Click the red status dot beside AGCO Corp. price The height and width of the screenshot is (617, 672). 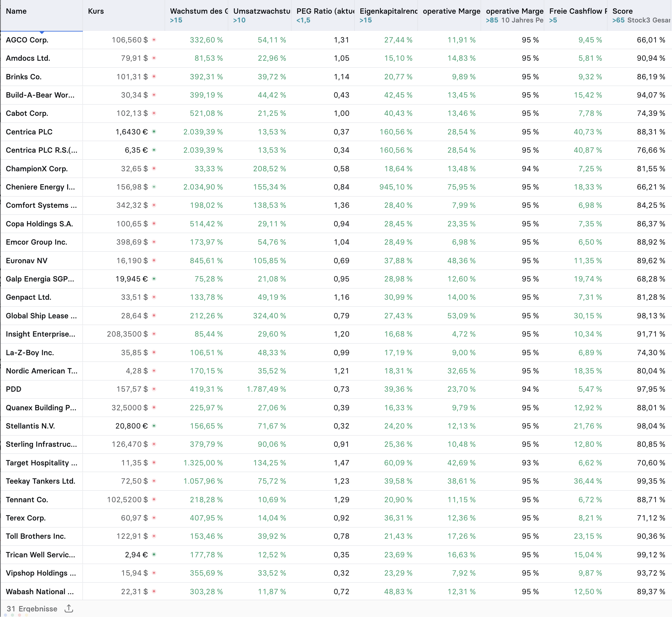[154, 40]
